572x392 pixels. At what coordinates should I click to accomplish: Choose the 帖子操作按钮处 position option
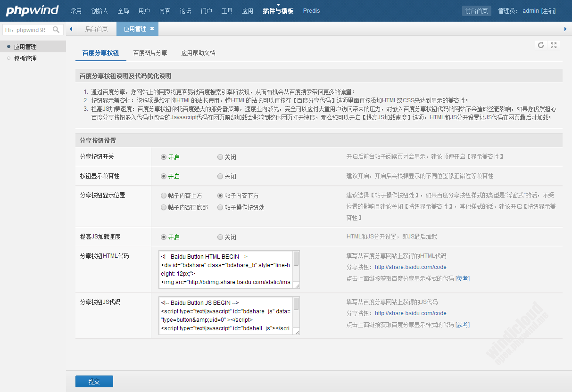[220, 207]
